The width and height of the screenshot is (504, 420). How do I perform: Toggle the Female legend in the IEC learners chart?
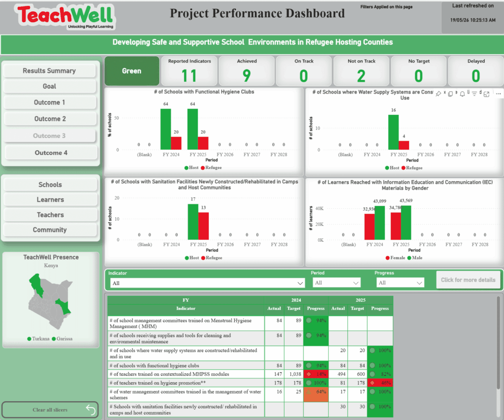click(395, 258)
